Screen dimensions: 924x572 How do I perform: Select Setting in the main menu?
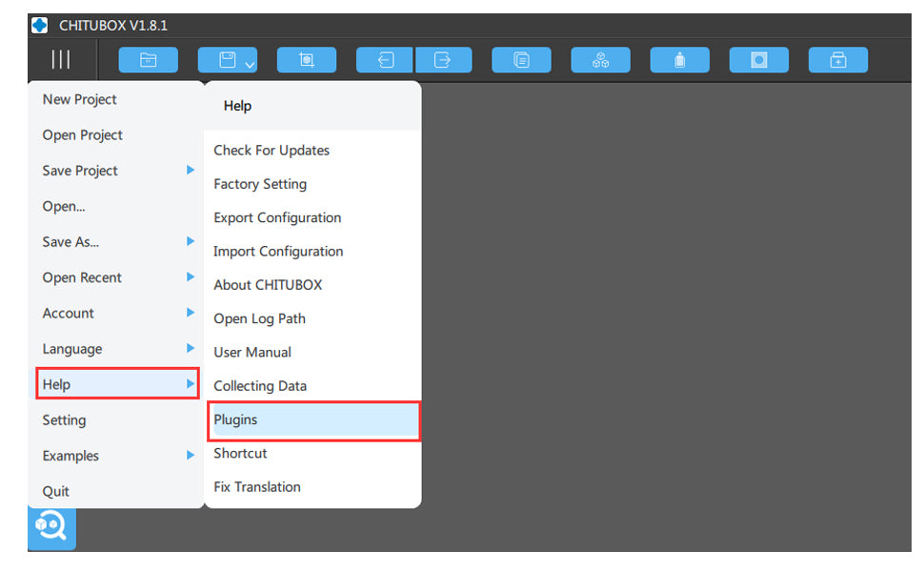point(64,419)
